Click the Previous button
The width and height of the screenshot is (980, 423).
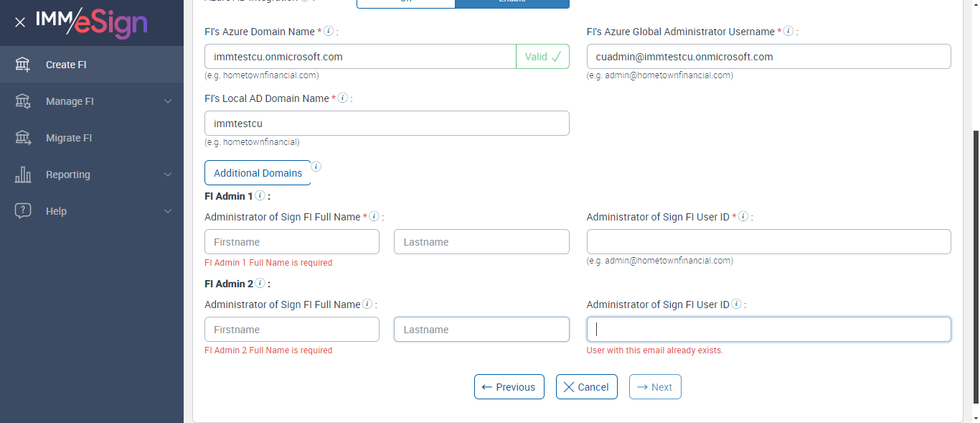click(x=509, y=386)
